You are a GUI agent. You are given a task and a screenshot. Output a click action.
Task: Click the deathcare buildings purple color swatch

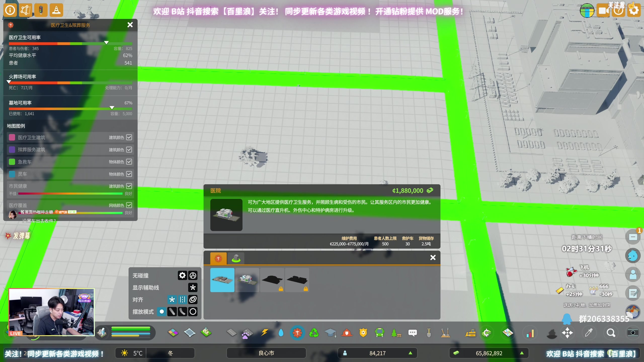click(x=12, y=150)
